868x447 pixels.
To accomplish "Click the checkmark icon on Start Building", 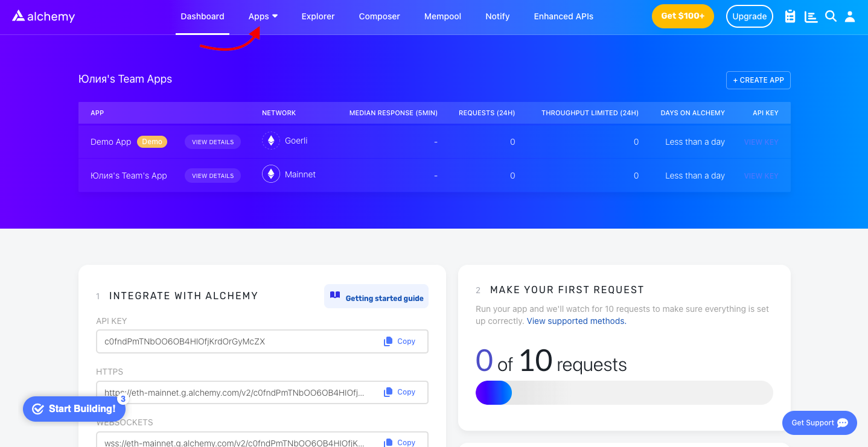I will (x=38, y=409).
